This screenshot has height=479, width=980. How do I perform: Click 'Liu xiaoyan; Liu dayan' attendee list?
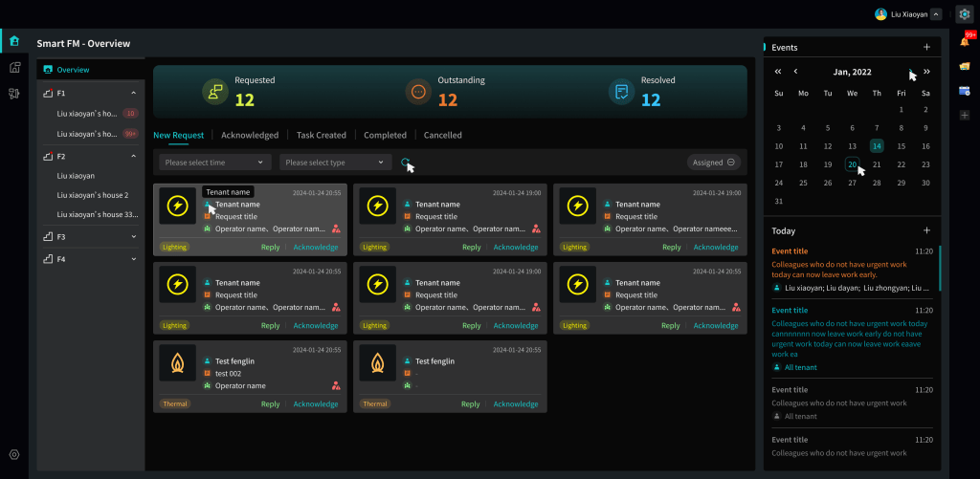tap(857, 288)
